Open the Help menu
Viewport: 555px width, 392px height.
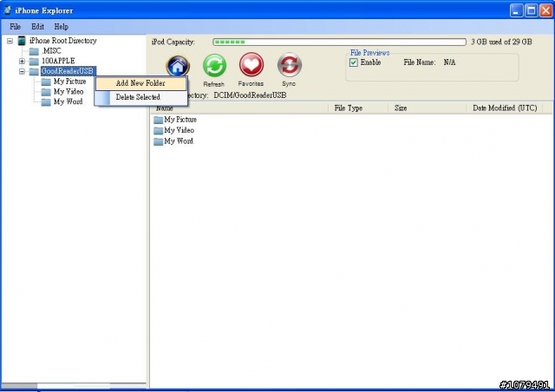click(62, 27)
